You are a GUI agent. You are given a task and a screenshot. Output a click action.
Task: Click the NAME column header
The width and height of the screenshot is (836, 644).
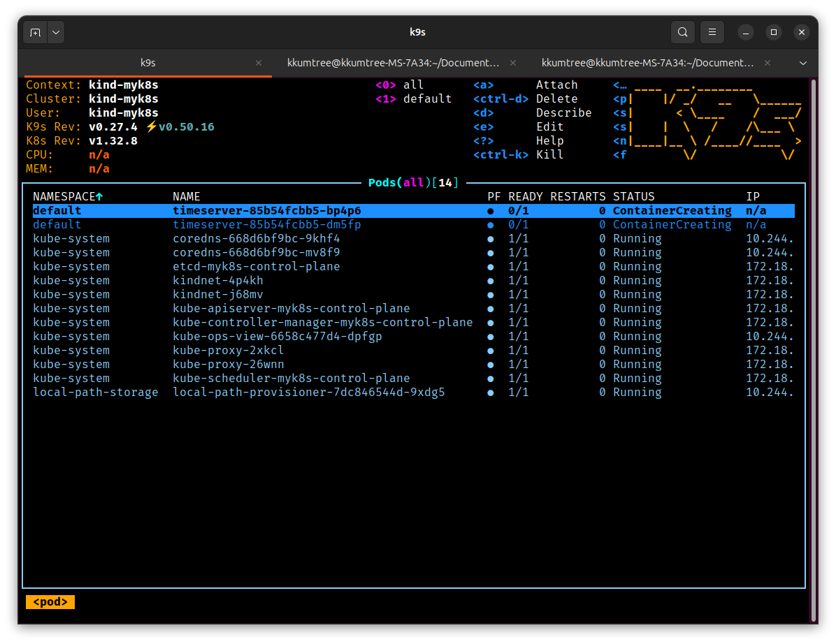click(187, 196)
